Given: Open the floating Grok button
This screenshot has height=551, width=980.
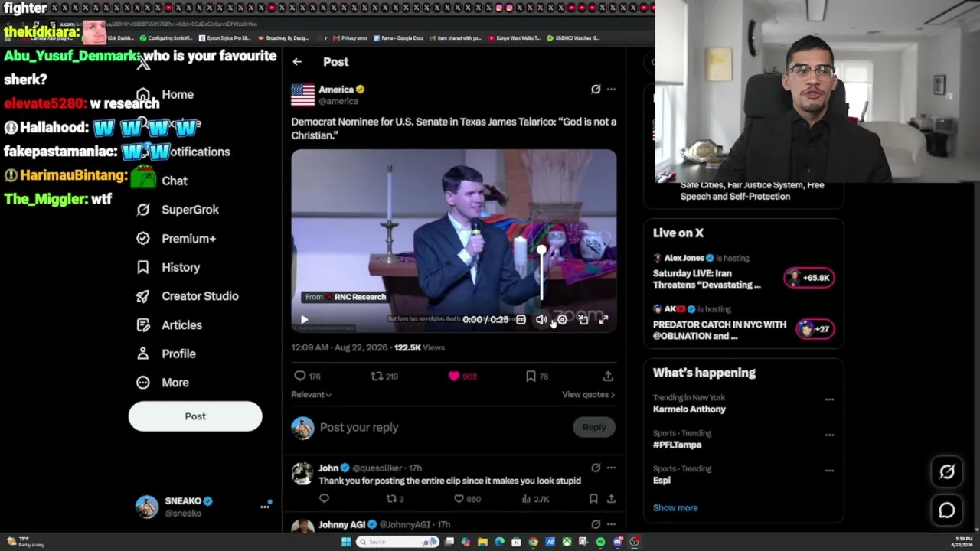Looking at the screenshot, I should [947, 472].
